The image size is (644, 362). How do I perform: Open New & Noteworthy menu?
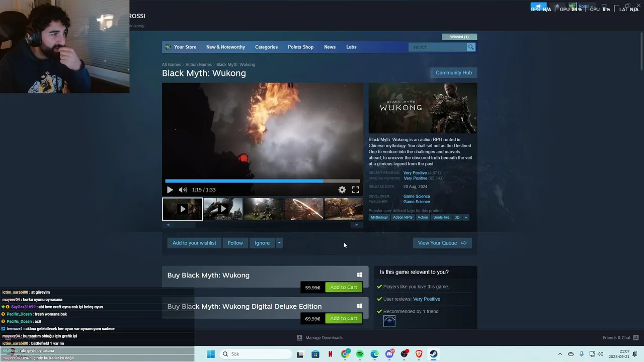click(x=225, y=47)
